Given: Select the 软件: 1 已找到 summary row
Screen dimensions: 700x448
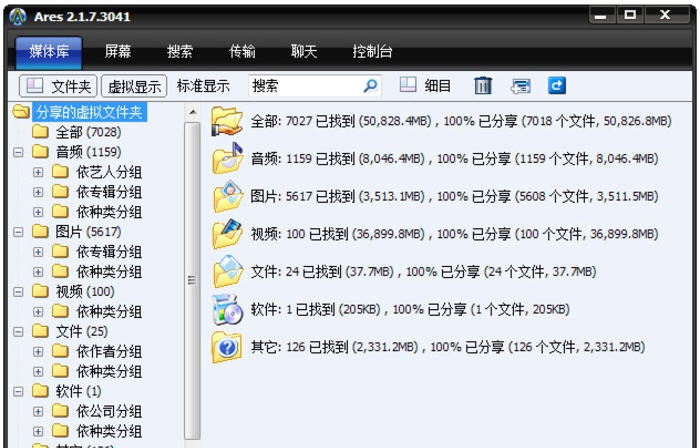Looking at the screenshot, I should [410, 309].
